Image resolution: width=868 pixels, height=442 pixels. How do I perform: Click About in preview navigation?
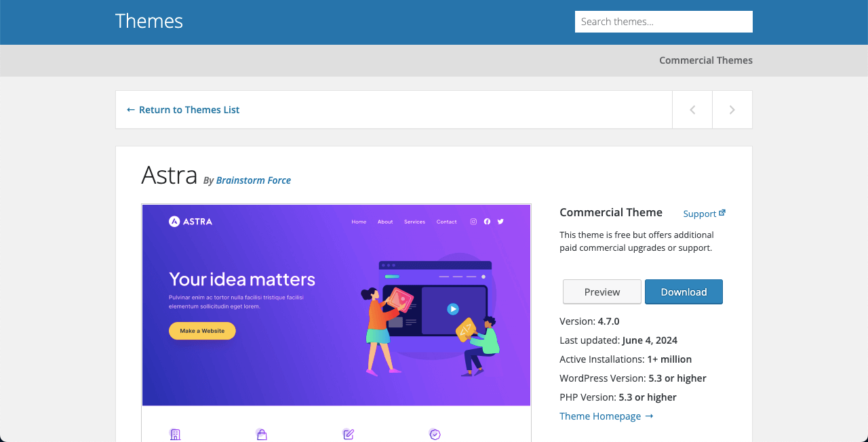click(385, 222)
